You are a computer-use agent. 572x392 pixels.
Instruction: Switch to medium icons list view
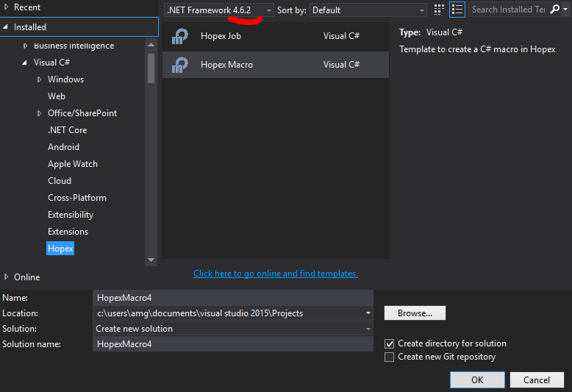click(457, 10)
